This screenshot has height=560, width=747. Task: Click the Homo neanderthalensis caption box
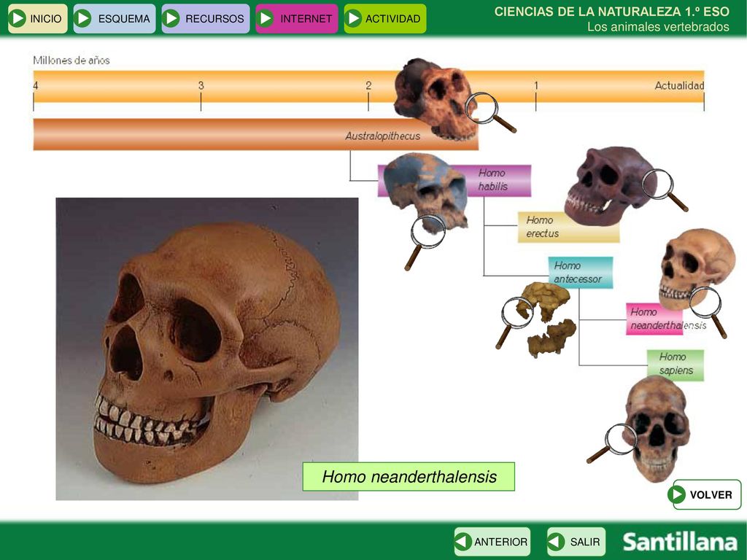409,477
